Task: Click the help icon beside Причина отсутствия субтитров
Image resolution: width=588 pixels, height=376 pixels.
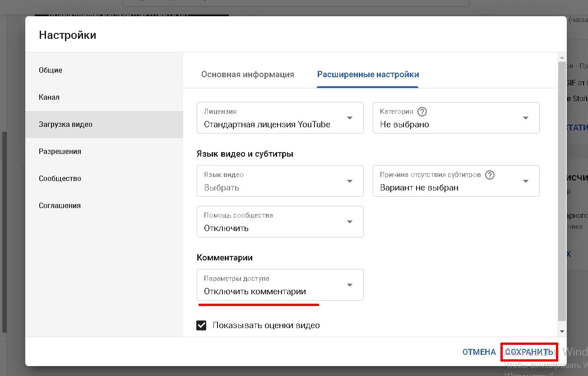Action: coord(490,175)
